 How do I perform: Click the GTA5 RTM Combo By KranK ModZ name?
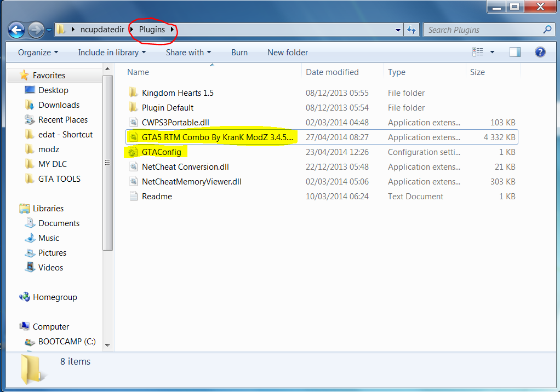(218, 137)
